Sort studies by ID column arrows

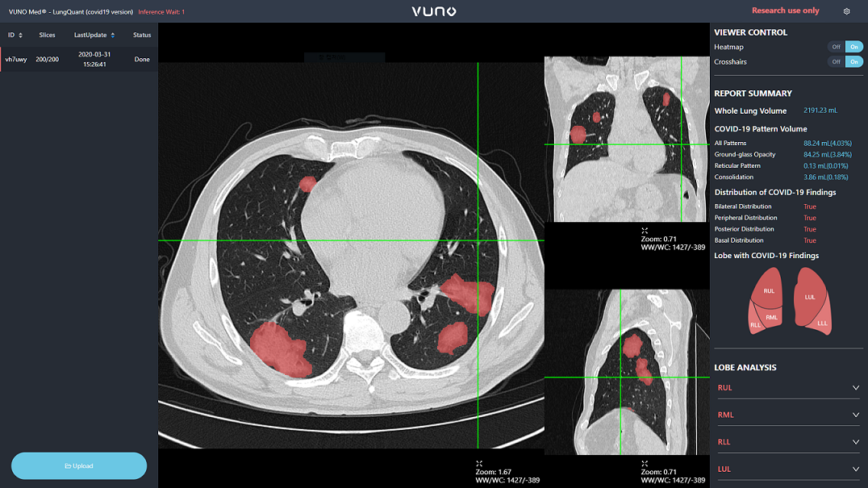(20, 35)
